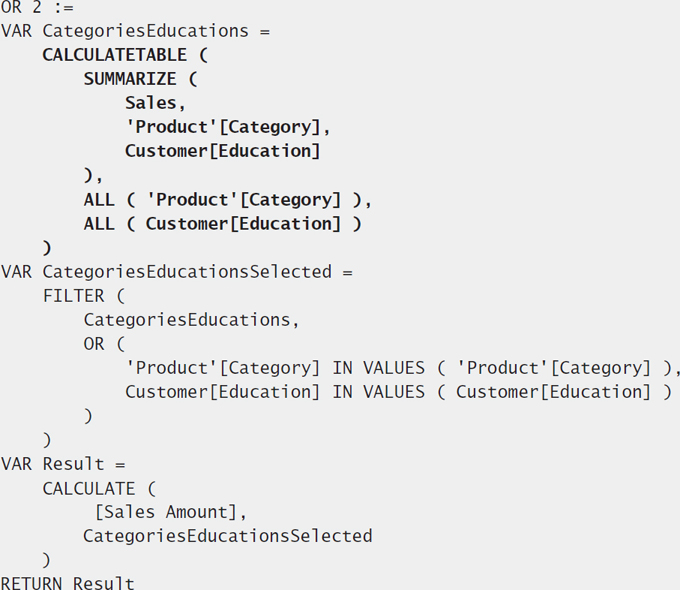This screenshot has width=680, height=590.
Task: Click CategoriesEducations argument inside FILTER
Action: (191, 320)
